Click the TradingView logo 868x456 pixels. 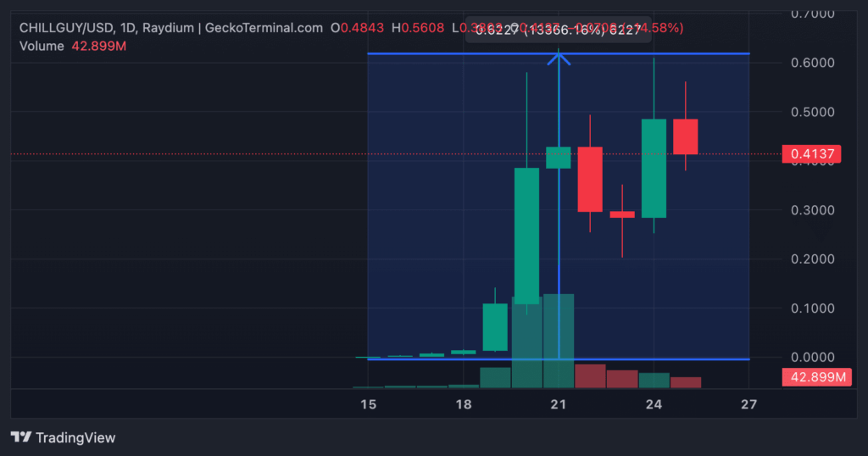[x=63, y=437]
